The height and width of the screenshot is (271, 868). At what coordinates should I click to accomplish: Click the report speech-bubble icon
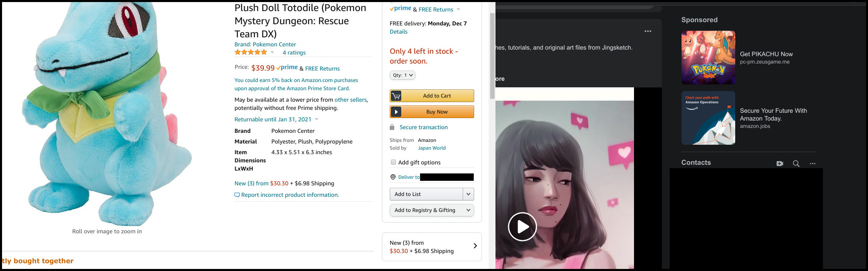(x=237, y=195)
